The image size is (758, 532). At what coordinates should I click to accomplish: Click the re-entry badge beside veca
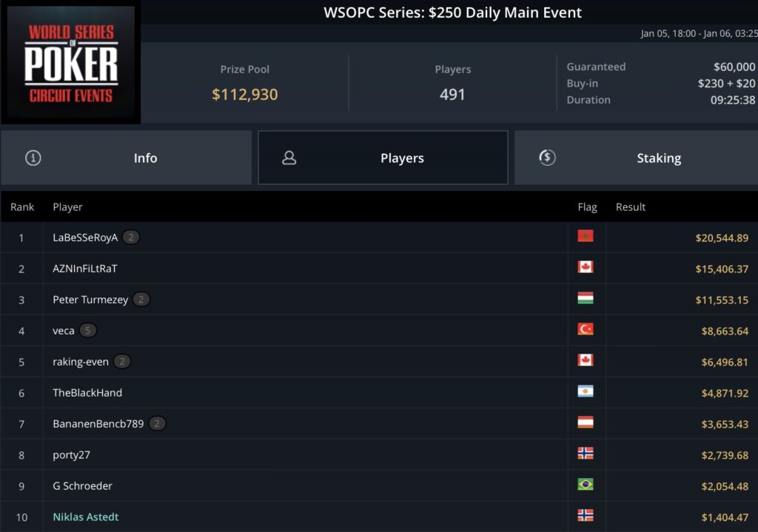pos(87,331)
